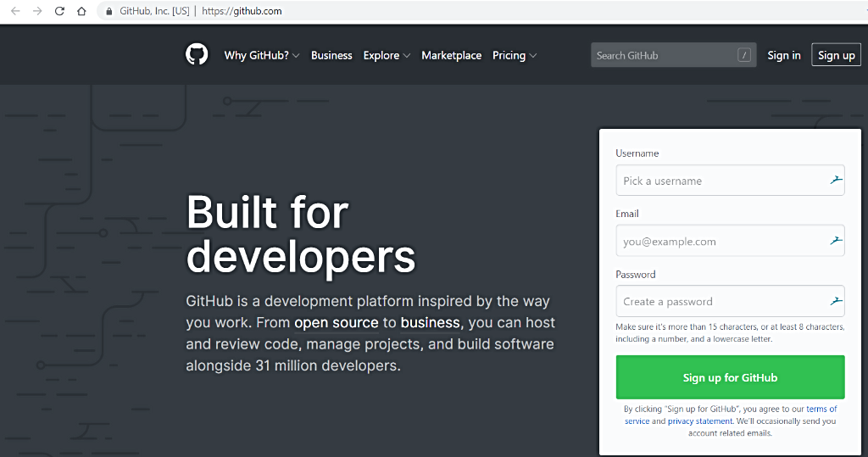The image size is (868, 457).
Task: Click the Username field label
Action: (x=637, y=153)
